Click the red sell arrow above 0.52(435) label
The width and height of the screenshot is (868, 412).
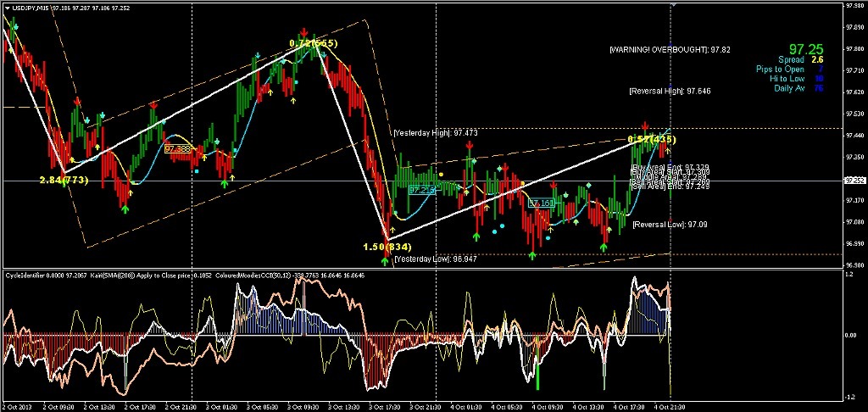tap(645, 125)
